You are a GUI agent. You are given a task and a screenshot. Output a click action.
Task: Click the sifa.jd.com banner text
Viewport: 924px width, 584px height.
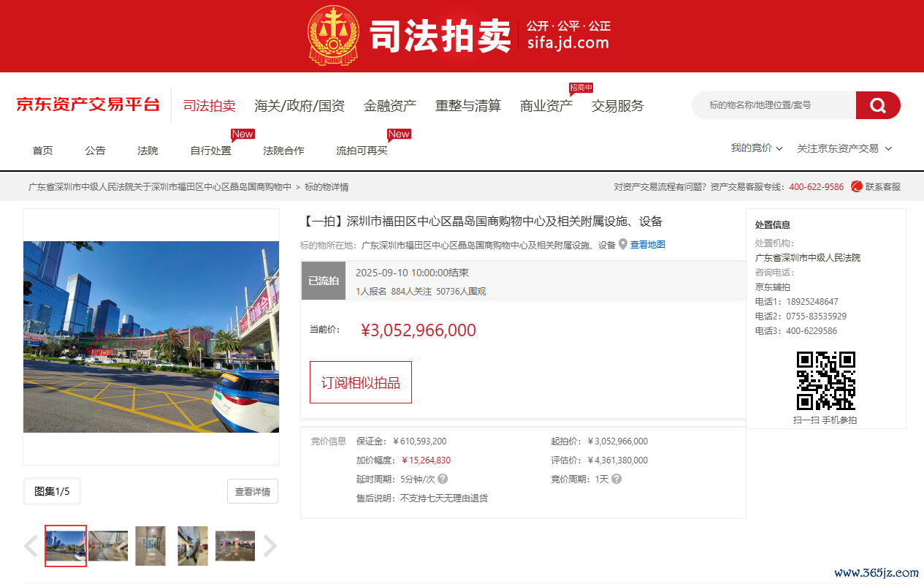pos(568,43)
